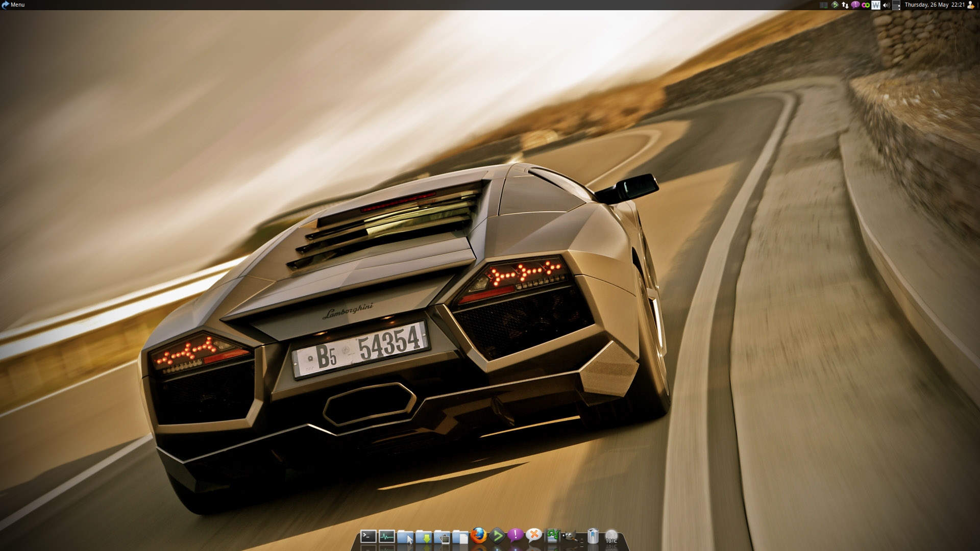Launch green arrow media player in dock
This screenshot has height=551, width=980.
(x=497, y=535)
